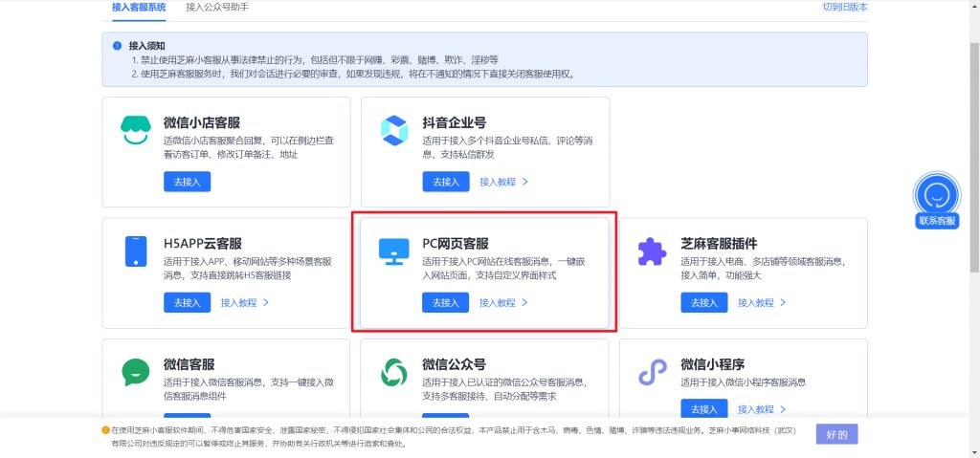Click 去接入 under 微信小程序
The image size is (980, 458).
[704, 409]
